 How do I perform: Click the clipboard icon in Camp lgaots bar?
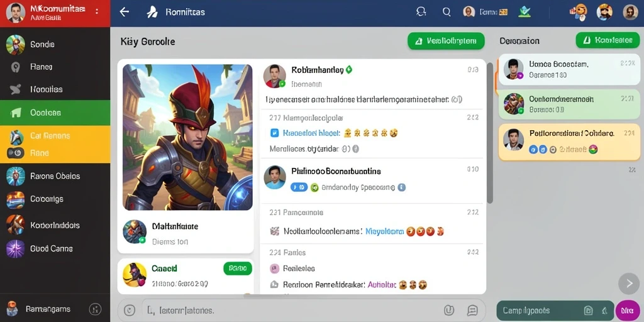[588, 311]
